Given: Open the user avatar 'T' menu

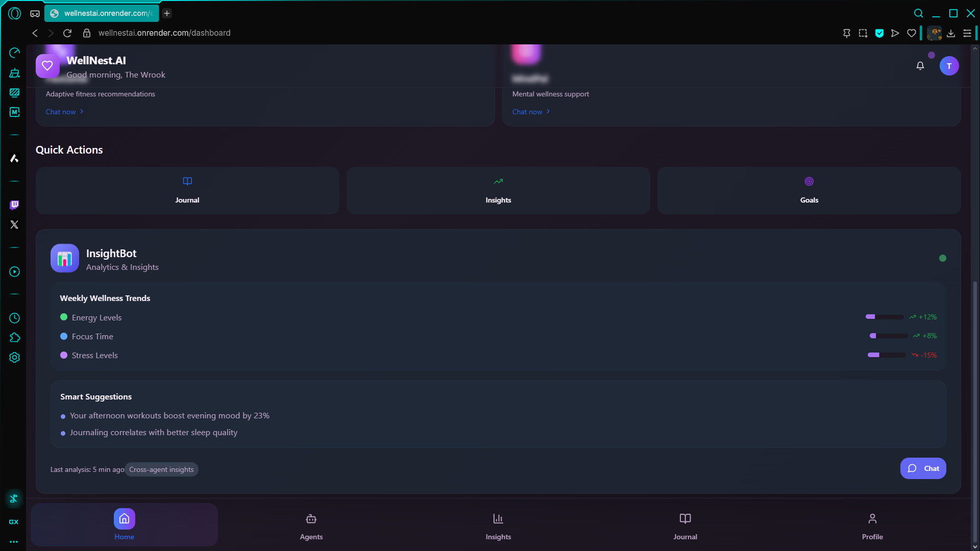Looking at the screenshot, I should pyautogui.click(x=949, y=66).
